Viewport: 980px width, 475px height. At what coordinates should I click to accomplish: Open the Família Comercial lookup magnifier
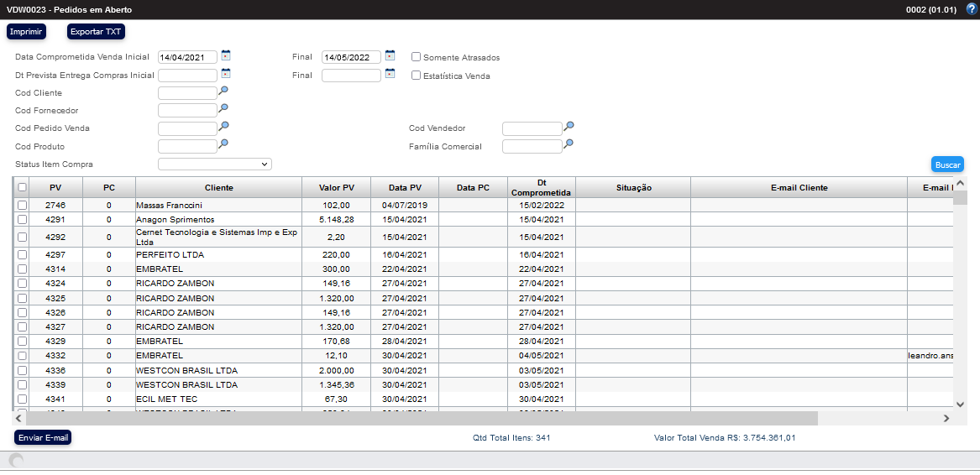click(x=569, y=144)
